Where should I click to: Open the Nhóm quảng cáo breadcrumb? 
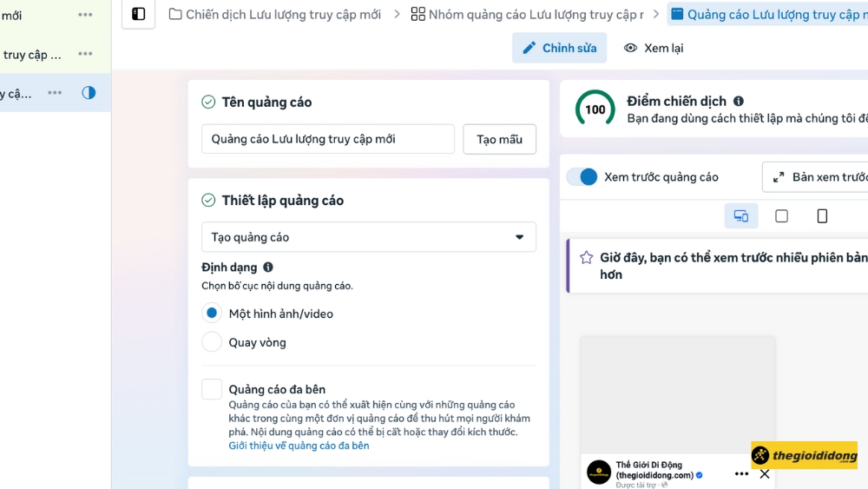point(527,14)
